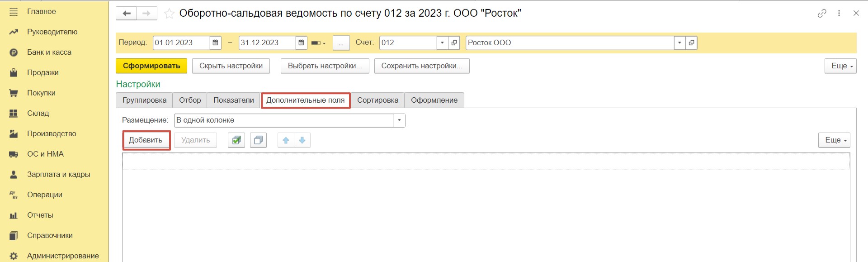Open Руководителю menu item text

pos(52,32)
